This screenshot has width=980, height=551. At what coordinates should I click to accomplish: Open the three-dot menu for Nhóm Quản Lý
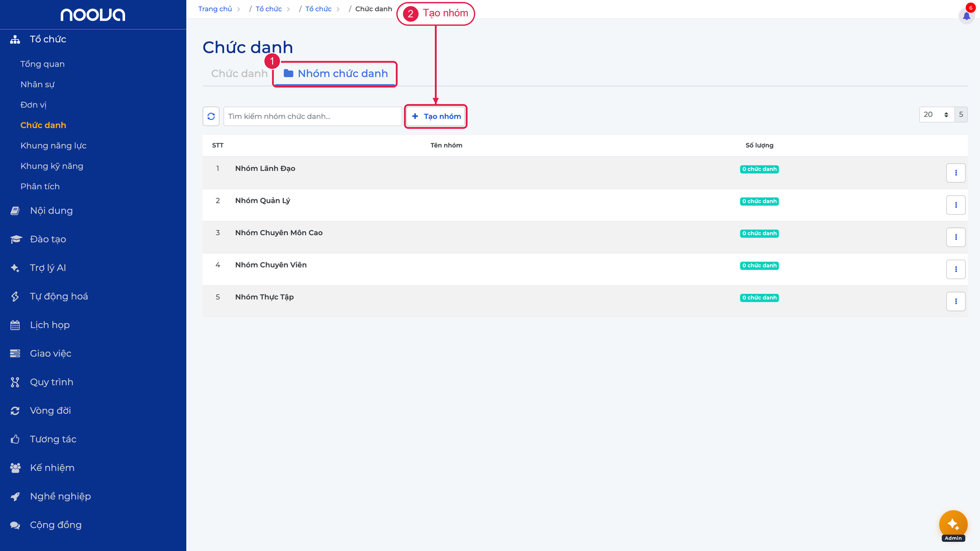[x=956, y=205]
